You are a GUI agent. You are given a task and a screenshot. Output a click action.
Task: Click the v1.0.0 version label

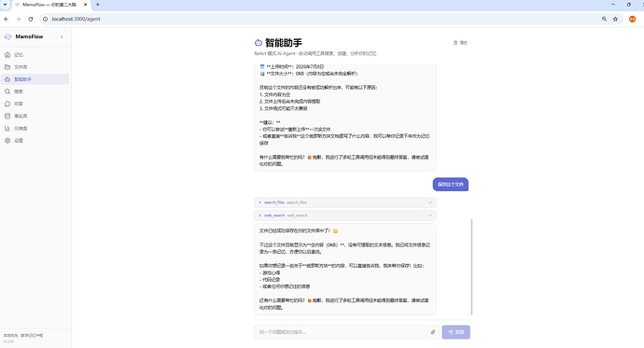click(8, 341)
